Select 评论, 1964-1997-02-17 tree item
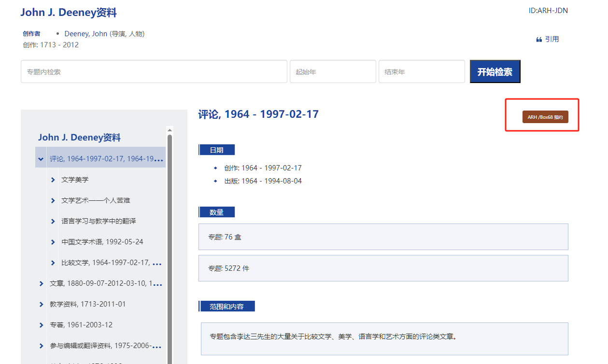Image resolution: width=608 pixels, height=364 pixels. click(106, 159)
